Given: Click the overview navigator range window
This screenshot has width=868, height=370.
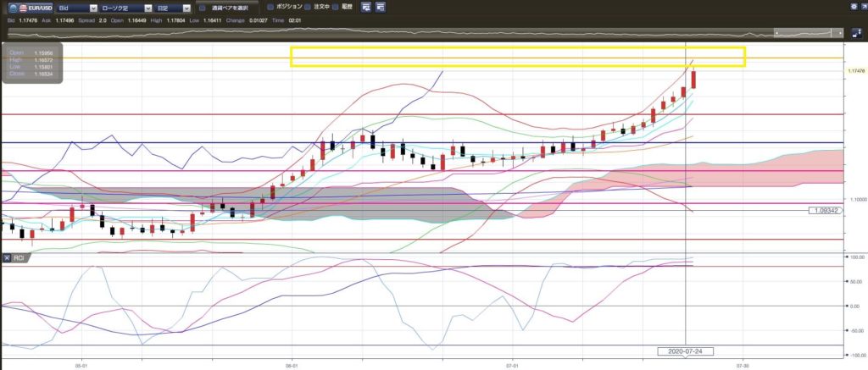Looking at the screenshot, I should pyautogui.click(x=808, y=33).
